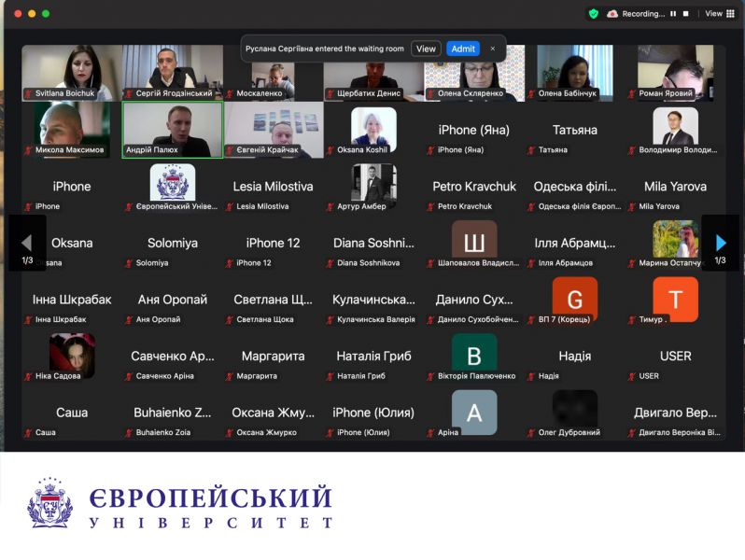The width and height of the screenshot is (745, 560).
Task: Admit Руслана Сергіївна from waiting room
Action: [x=462, y=49]
